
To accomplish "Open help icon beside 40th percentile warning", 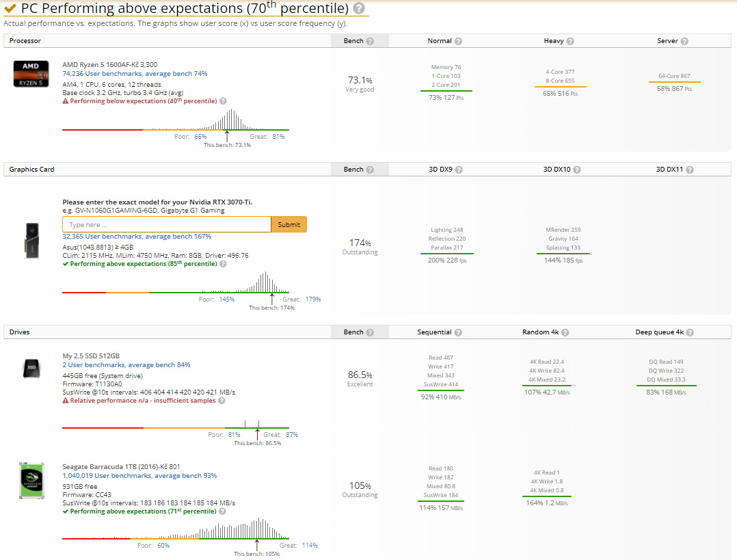I will 223,101.
